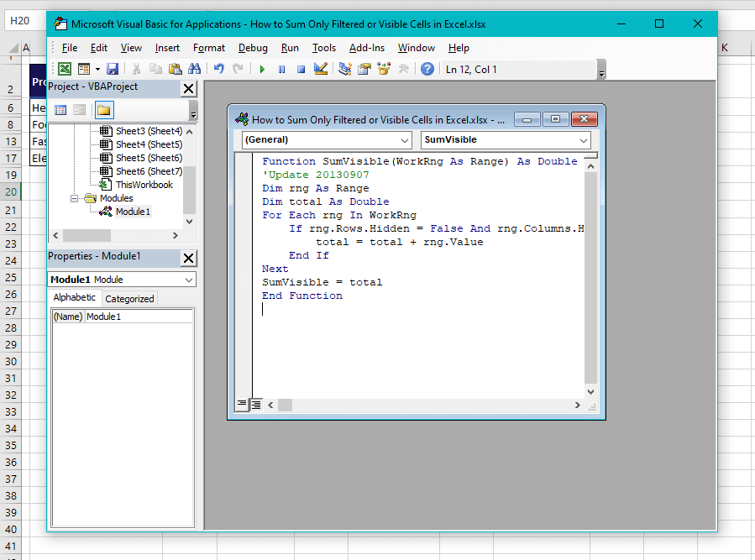This screenshot has height=560, width=755.
Task: Open the General object dropdown in code window
Action: (405, 140)
